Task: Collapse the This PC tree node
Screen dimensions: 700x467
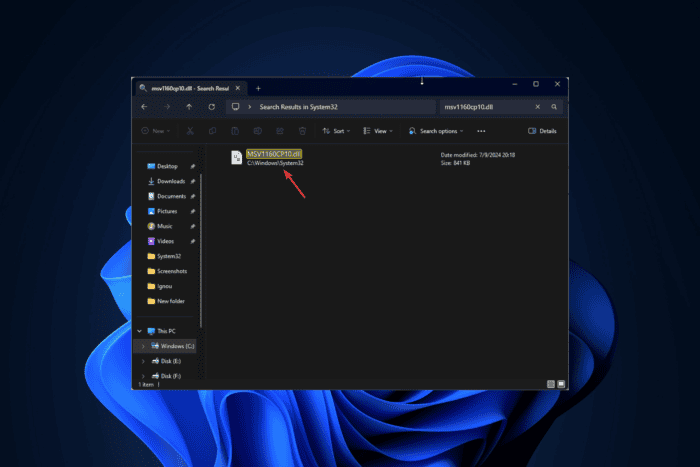Action: [x=139, y=331]
